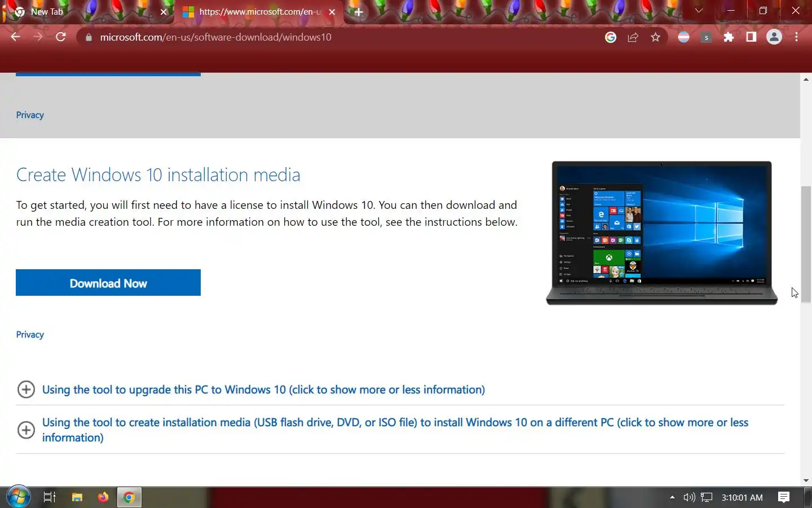Open the tab search dropdown arrow
The width and height of the screenshot is (812, 508).
pyautogui.click(x=699, y=11)
